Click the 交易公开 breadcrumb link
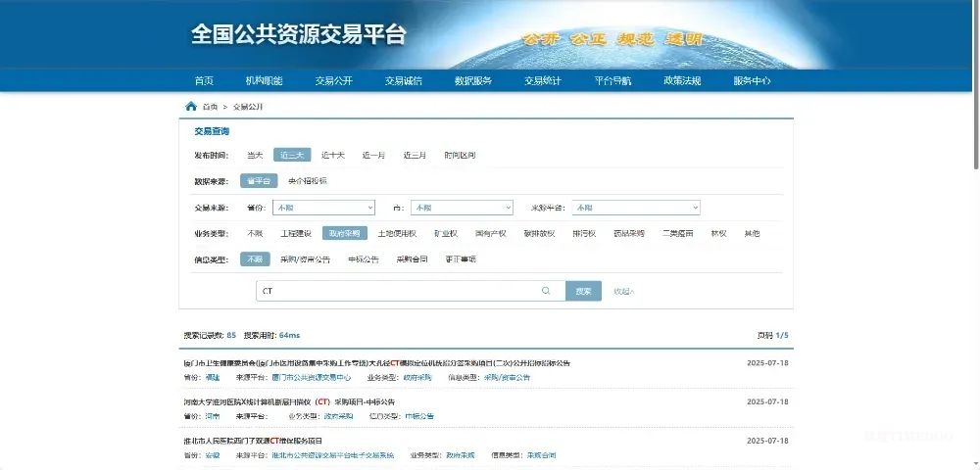 point(248,107)
